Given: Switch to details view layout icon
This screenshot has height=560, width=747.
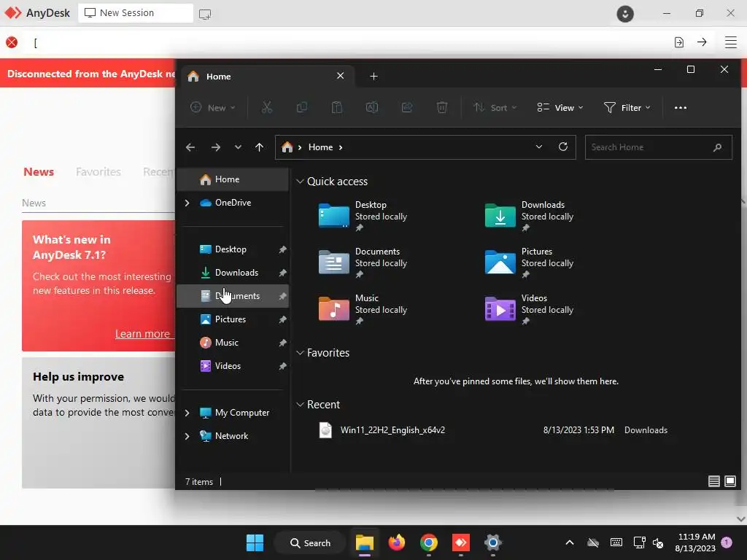Looking at the screenshot, I should click(x=713, y=481).
